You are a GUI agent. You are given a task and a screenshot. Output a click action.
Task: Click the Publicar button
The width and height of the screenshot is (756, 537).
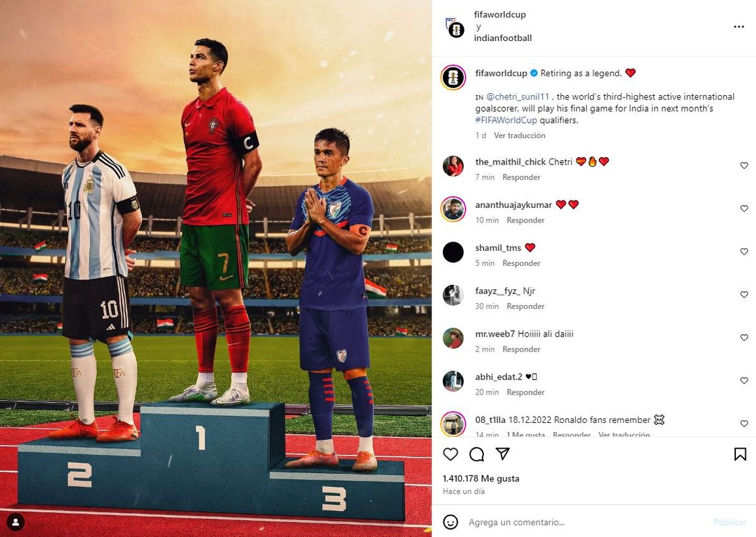click(x=730, y=522)
